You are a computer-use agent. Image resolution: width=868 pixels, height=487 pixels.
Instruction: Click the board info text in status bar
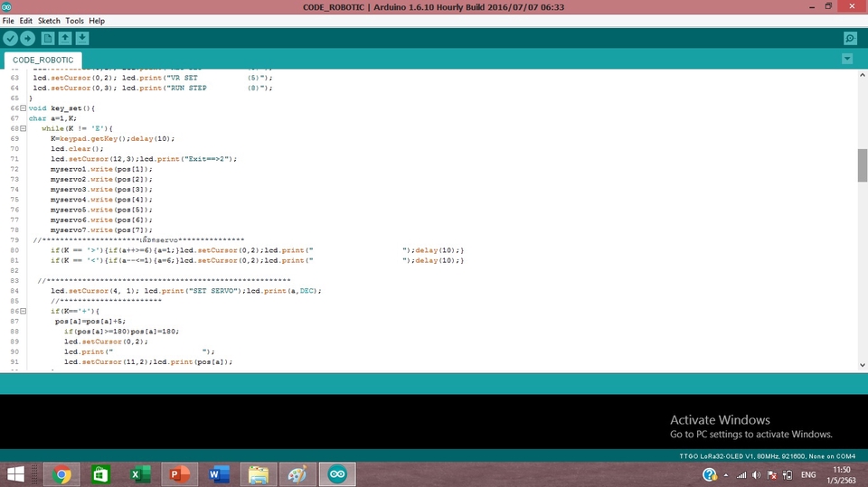tap(768, 456)
